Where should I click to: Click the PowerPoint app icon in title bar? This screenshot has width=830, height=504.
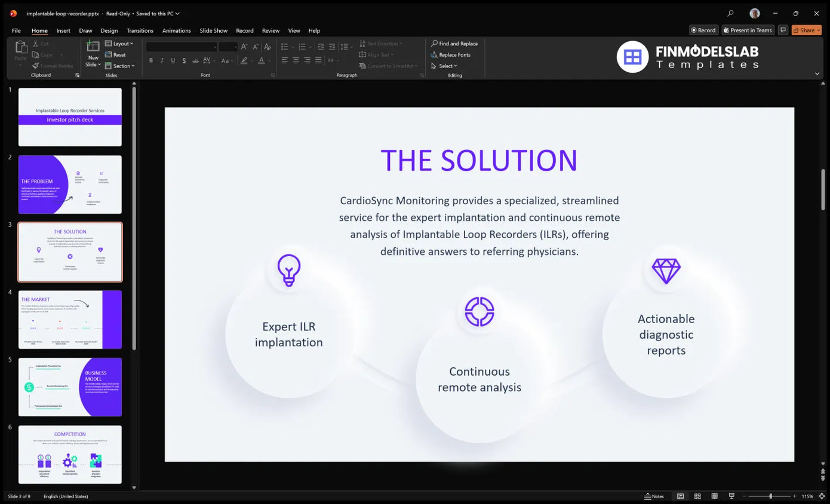(x=13, y=13)
